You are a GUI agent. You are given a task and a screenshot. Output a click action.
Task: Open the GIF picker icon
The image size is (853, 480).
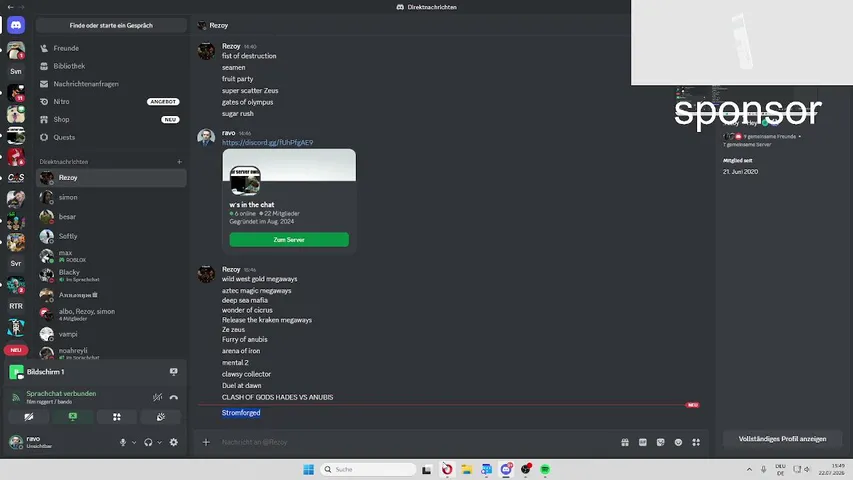point(642,442)
